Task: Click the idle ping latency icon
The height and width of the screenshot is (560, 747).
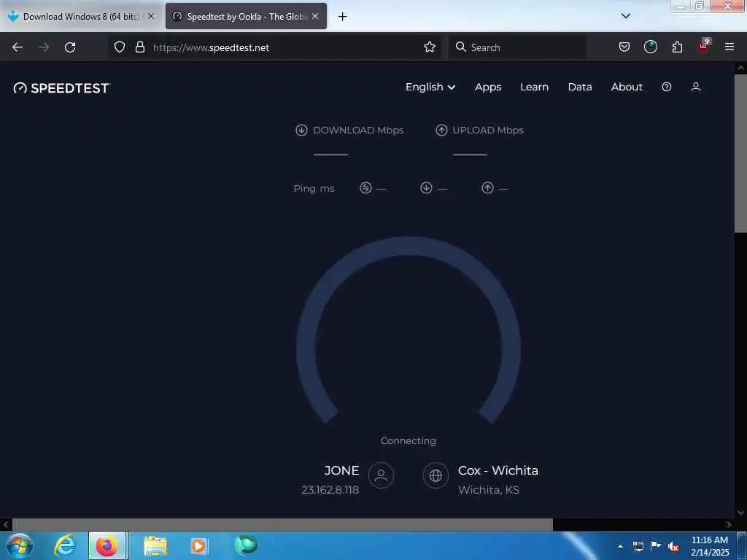Action: (365, 188)
